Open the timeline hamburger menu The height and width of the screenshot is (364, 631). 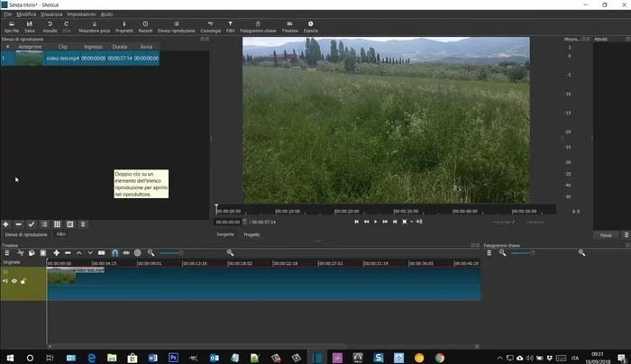point(7,252)
